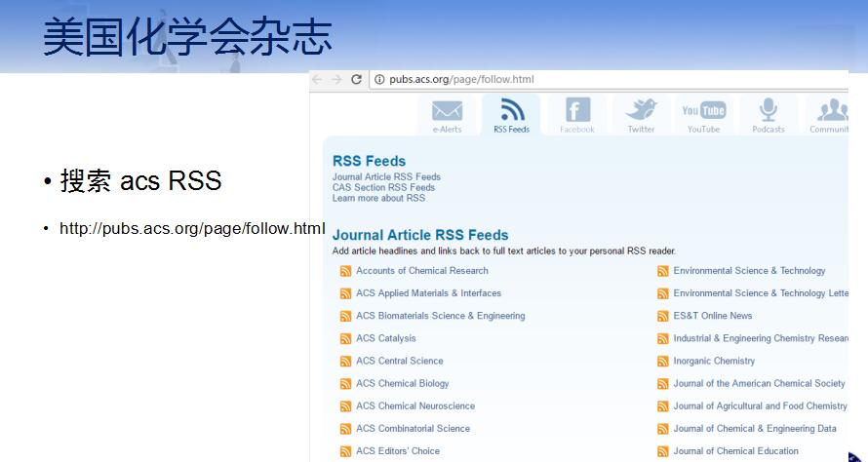Image resolution: width=868 pixels, height=462 pixels.
Task: Click RSS icon for Journal of the American Chemical Society
Action: point(662,384)
